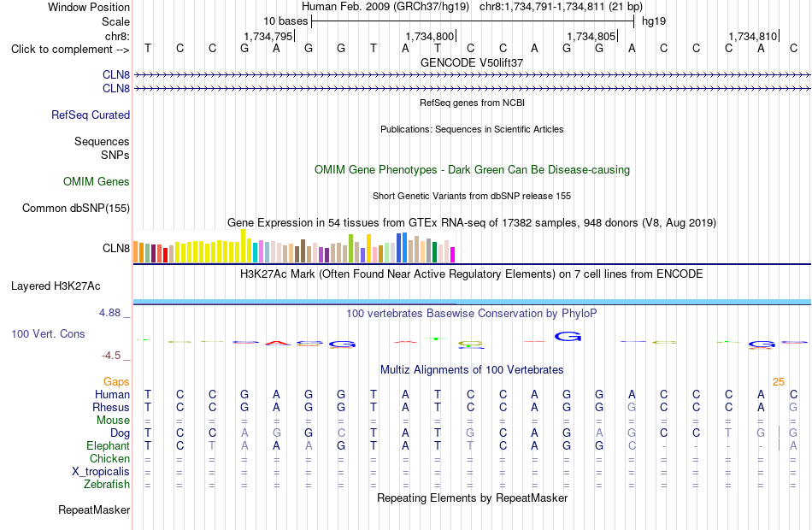Image resolution: width=812 pixels, height=530 pixels.
Task: Select the Human alignment row label
Action: (112, 395)
